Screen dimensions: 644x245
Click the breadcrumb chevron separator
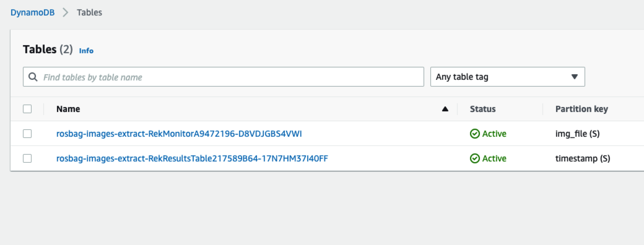65,12
